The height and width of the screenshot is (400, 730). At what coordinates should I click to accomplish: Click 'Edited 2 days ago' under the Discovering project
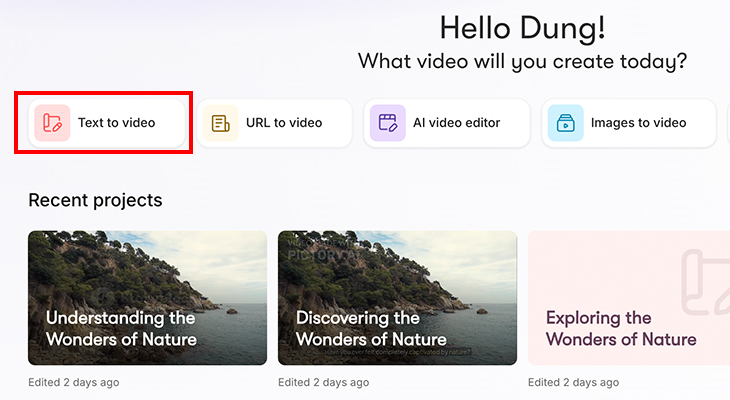point(323,383)
